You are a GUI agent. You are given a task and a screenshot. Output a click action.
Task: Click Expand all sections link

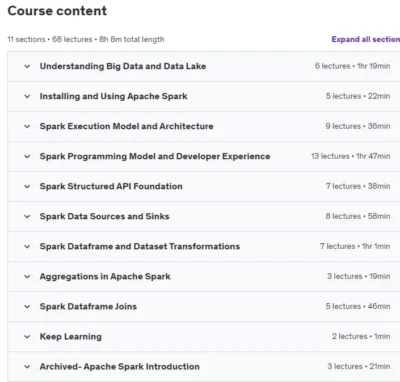[x=366, y=39]
